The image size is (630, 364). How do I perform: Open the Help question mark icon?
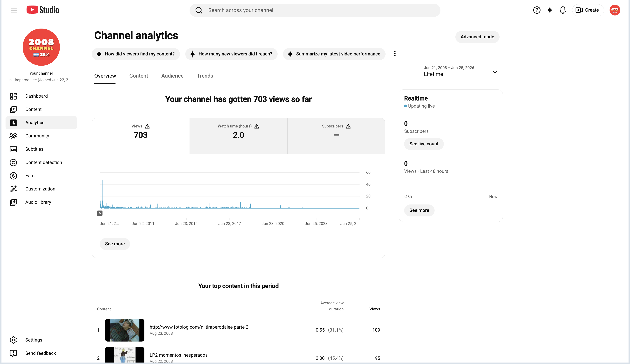click(x=537, y=10)
